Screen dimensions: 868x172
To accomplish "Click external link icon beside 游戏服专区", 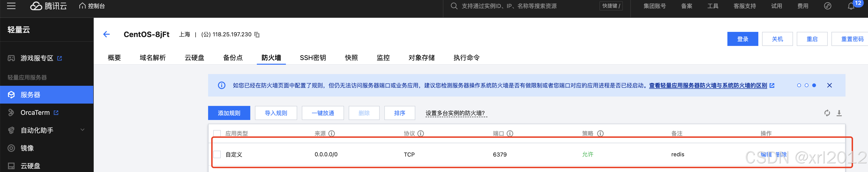I will click(60, 58).
